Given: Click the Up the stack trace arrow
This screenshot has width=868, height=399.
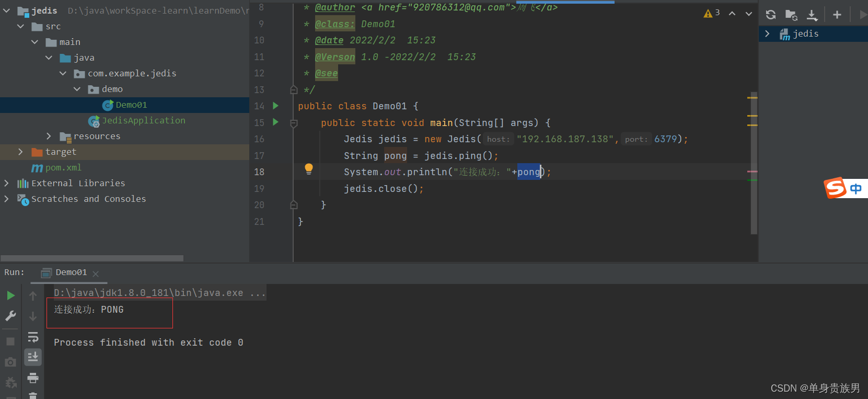Looking at the screenshot, I should (x=33, y=296).
